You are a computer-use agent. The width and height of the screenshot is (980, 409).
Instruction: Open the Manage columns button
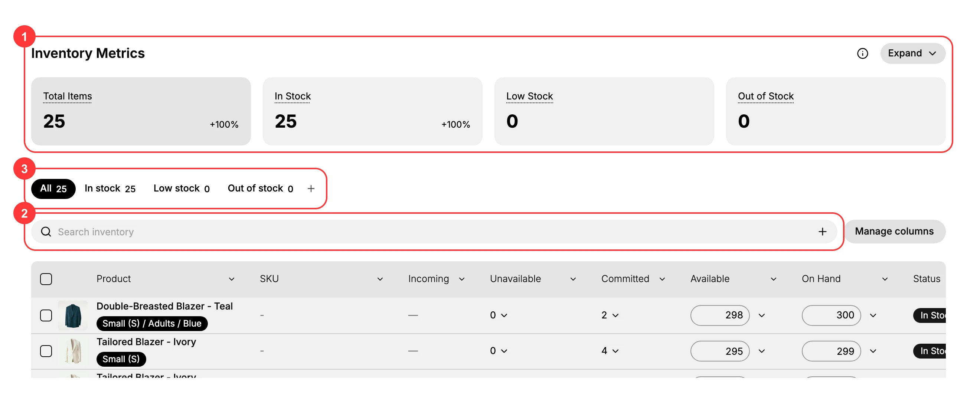click(x=894, y=231)
